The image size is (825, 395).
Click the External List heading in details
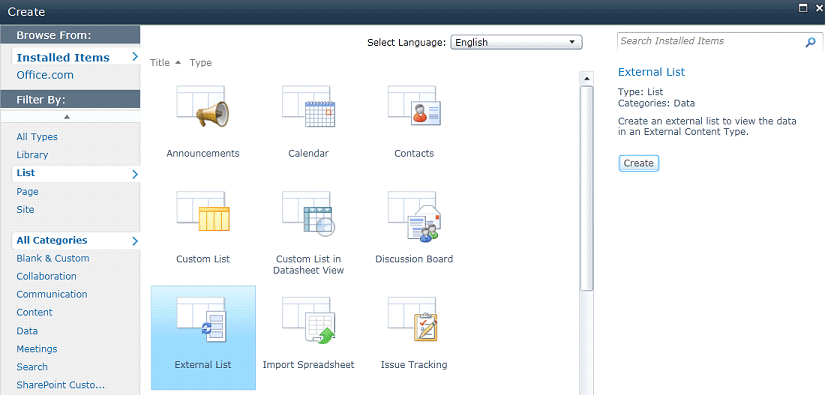pyautogui.click(x=651, y=72)
